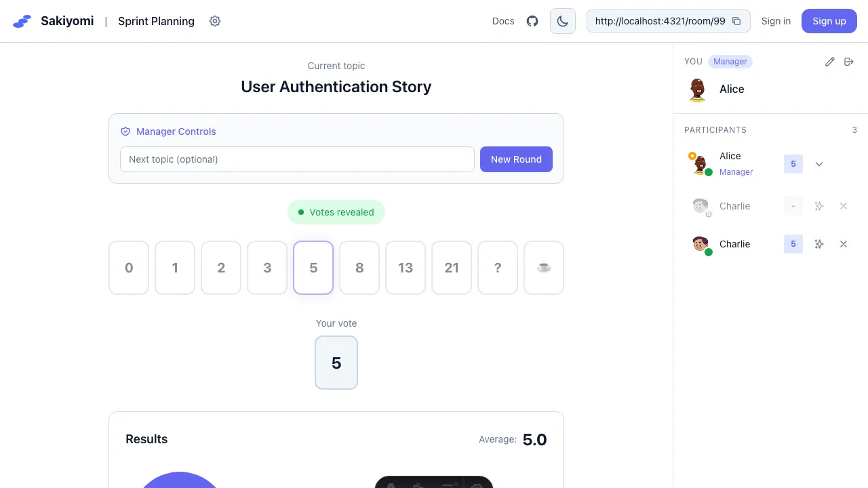Open the GitHub repository icon
The height and width of the screenshot is (488, 868).
[532, 21]
